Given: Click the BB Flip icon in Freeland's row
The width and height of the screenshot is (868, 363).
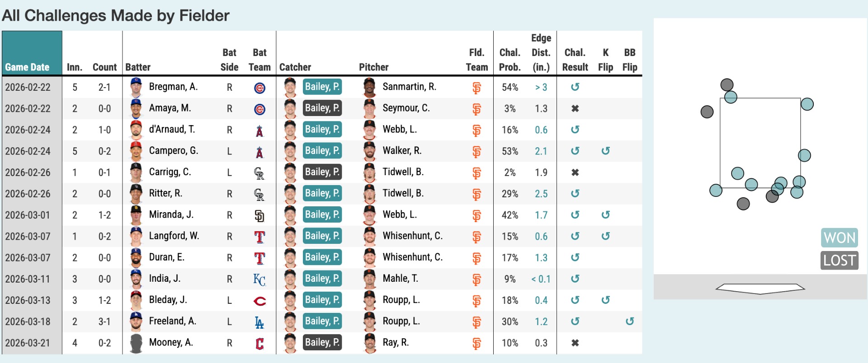Looking at the screenshot, I should pos(630,321).
